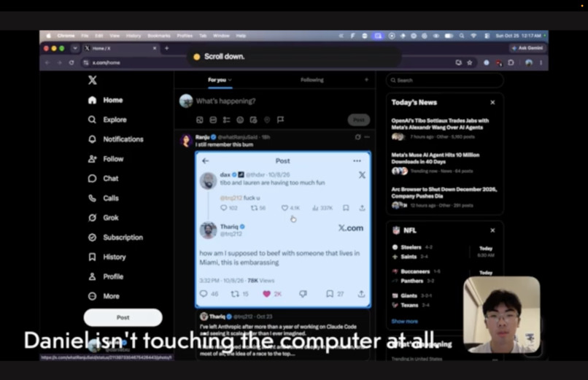Switch to the Following tab
The height and width of the screenshot is (380, 588).
point(312,80)
